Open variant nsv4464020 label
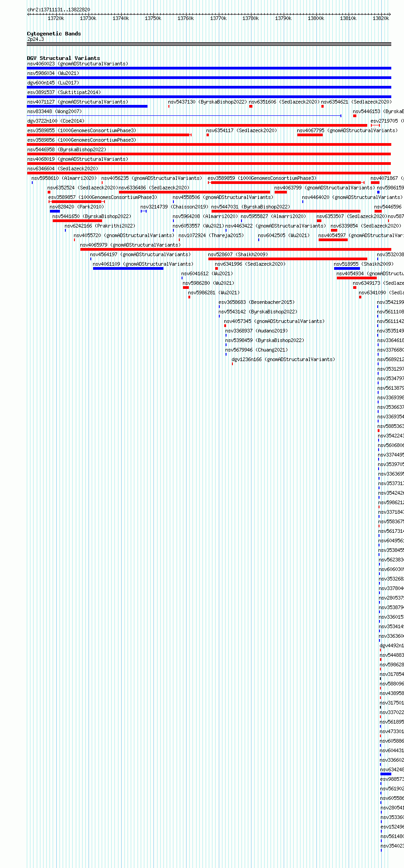This screenshot has height=868, width=404. click(352, 197)
